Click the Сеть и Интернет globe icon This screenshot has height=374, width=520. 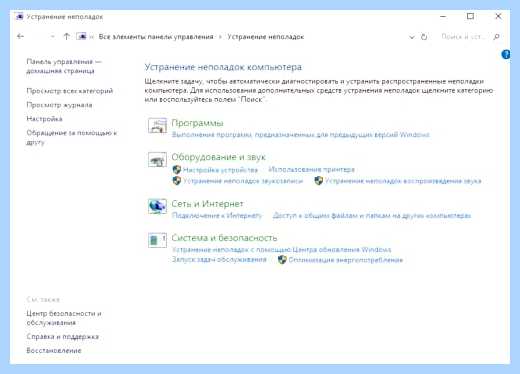point(157,206)
